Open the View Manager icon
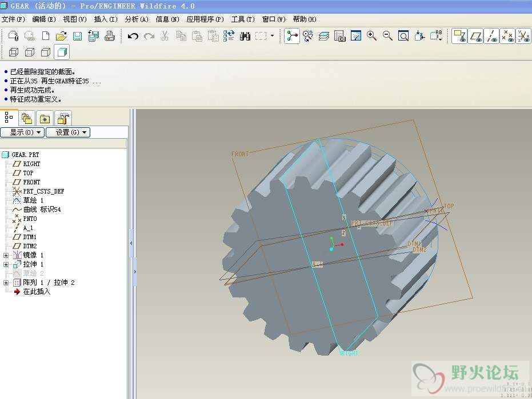This screenshot has height=399, width=532. 339,35
